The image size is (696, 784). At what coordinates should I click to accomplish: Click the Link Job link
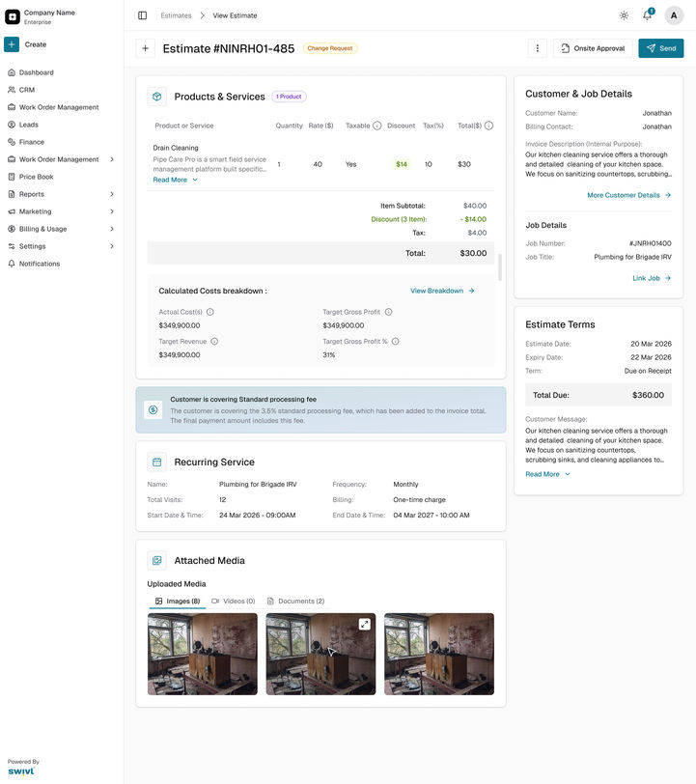tap(652, 278)
